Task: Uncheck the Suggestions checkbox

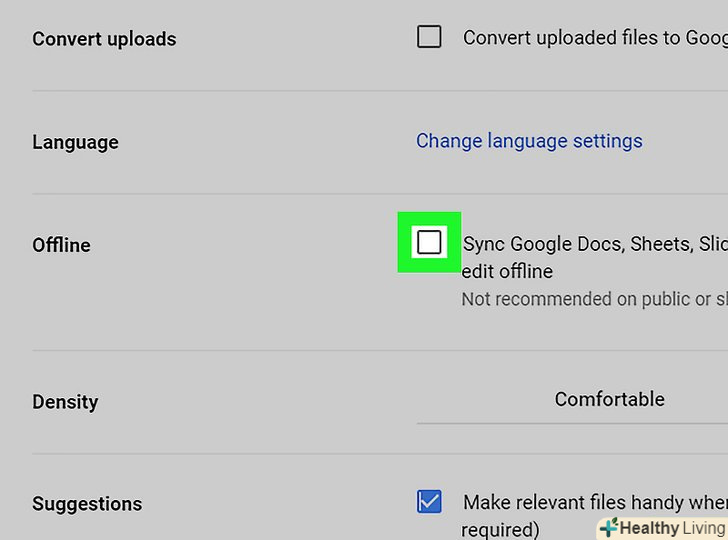Action: point(429,501)
